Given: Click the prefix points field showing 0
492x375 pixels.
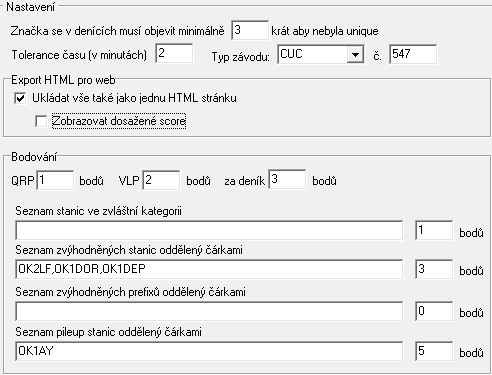Looking at the screenshot, I should (434, 311).
